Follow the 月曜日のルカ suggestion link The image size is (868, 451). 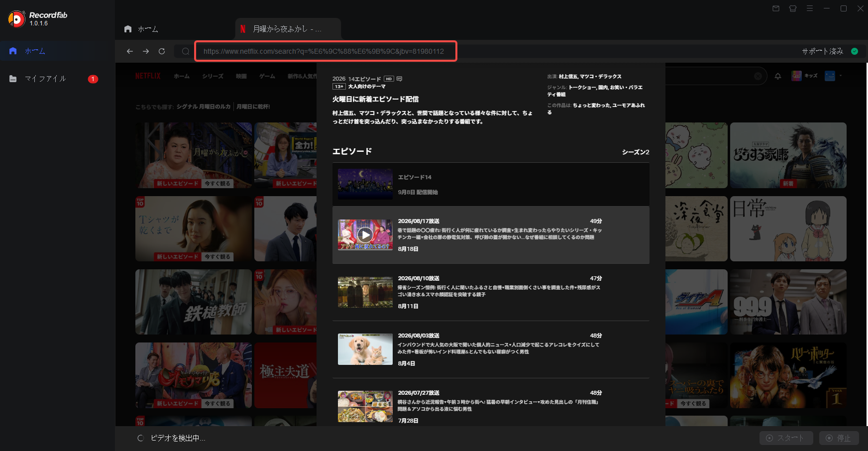click(215, 107)
